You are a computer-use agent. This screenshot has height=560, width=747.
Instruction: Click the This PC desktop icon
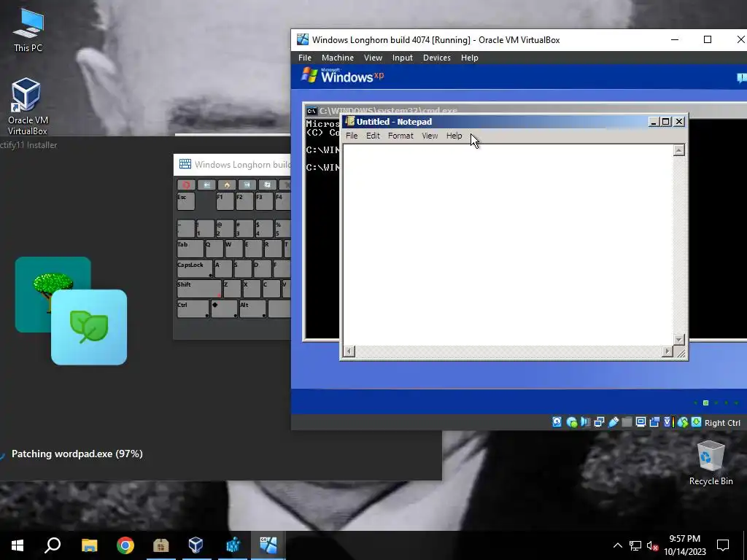tap(28, 30)
